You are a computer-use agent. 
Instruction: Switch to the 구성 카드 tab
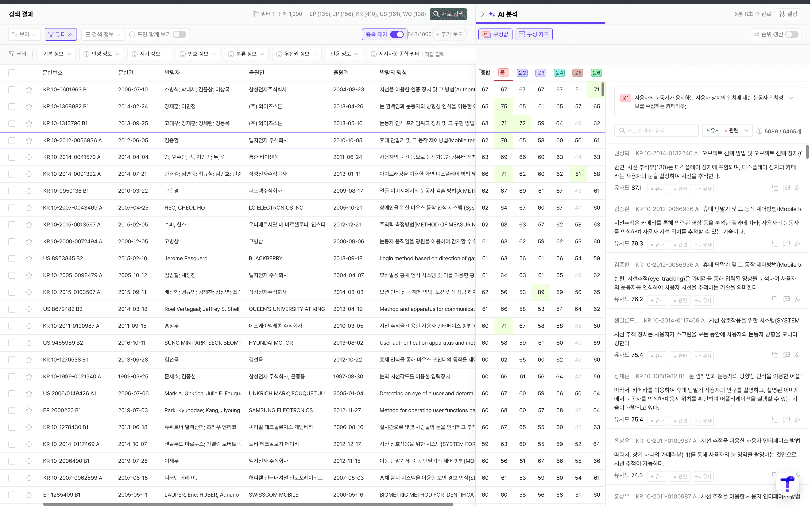(x=534, y=34)
